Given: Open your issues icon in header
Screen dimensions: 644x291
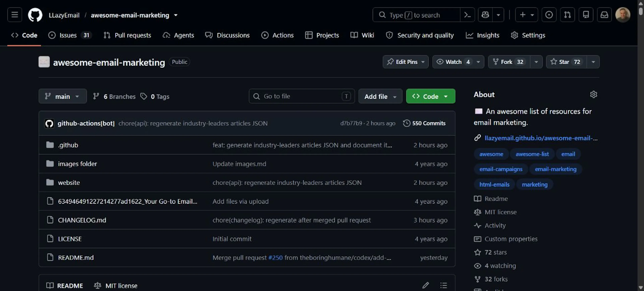Looking at the screenshot, I should [549, 15].
